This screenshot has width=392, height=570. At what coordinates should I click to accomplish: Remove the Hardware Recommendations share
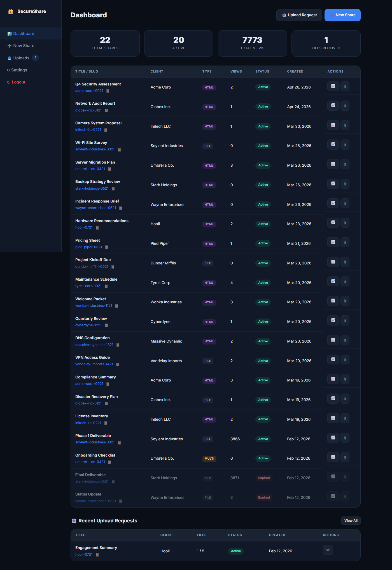click(x=345, y=223)
